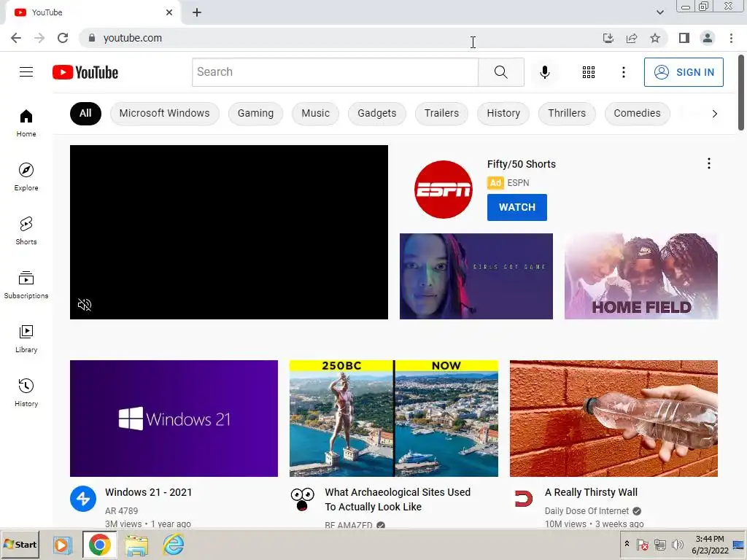
Task: Open the 250BC vs NOW thumbnail
Action: coord(393,418)
